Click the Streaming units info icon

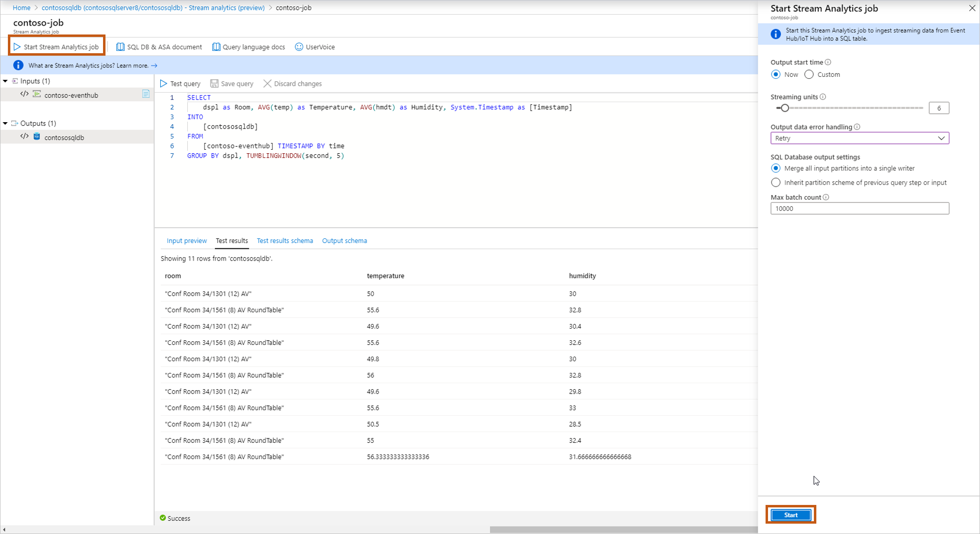point(823,97)
